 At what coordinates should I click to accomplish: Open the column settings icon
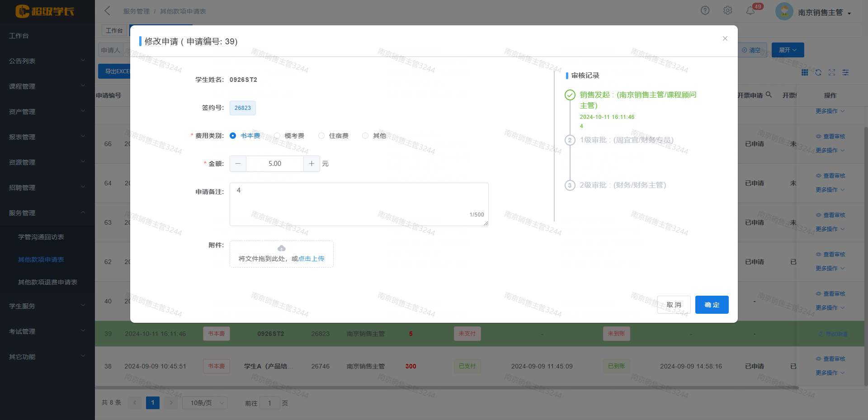coord(845,72)
